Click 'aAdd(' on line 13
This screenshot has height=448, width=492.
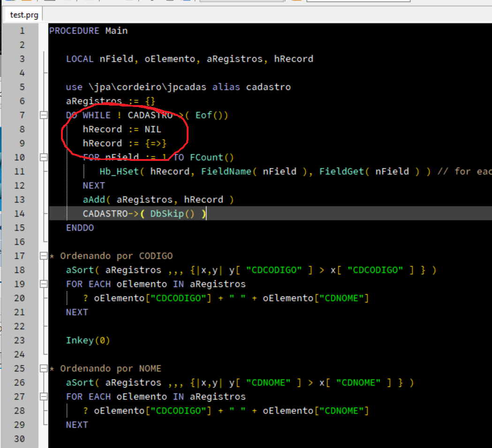coord(97,200)
